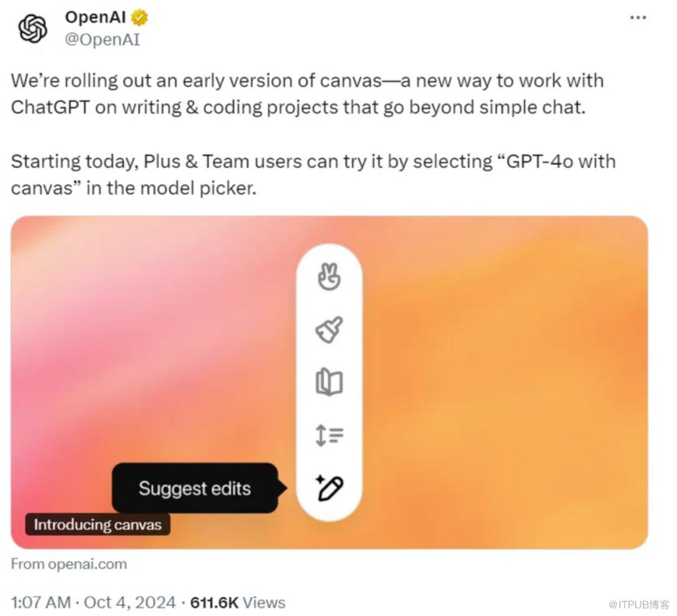Open the From openai.com source link
The image size is (677, 616).
(69, 564)
